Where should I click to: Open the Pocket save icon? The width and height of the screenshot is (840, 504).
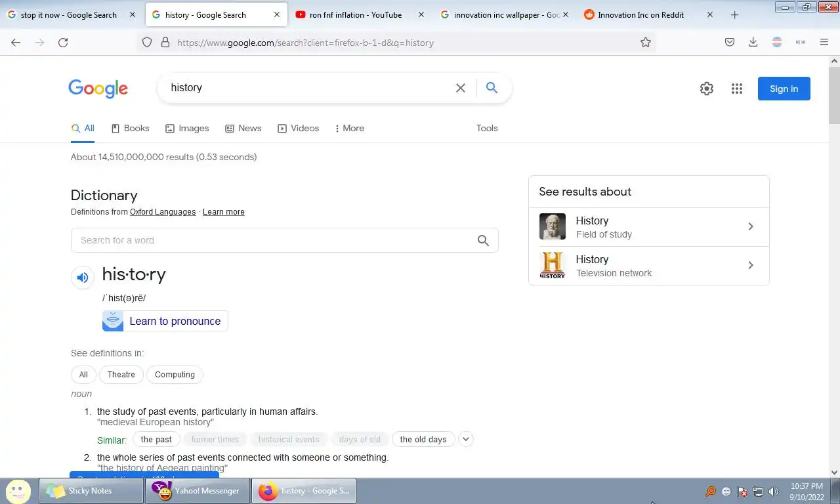tap(730, 42)
